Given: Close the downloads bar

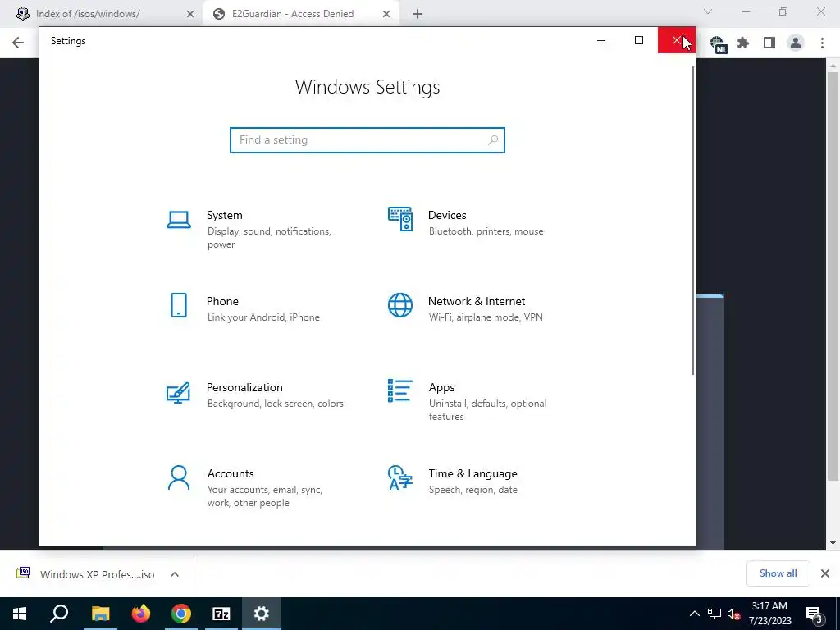Looking at the screenshot, I should tap(825, 573).
